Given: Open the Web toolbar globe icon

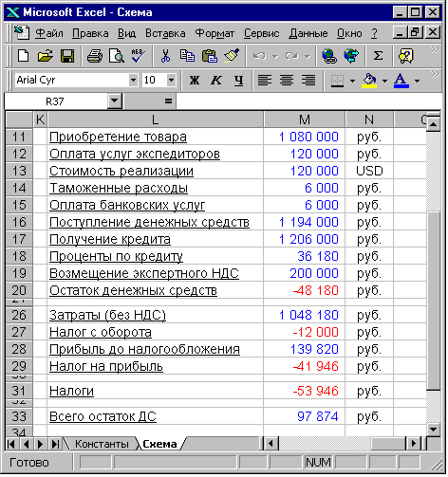Looking at the screenshot, I should [x=351, y=56].
